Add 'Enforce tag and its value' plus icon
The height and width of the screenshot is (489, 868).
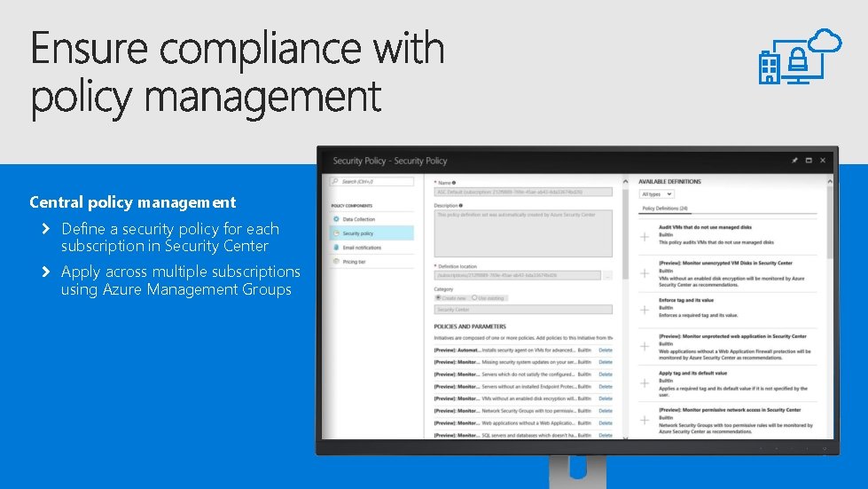[645, 310]
